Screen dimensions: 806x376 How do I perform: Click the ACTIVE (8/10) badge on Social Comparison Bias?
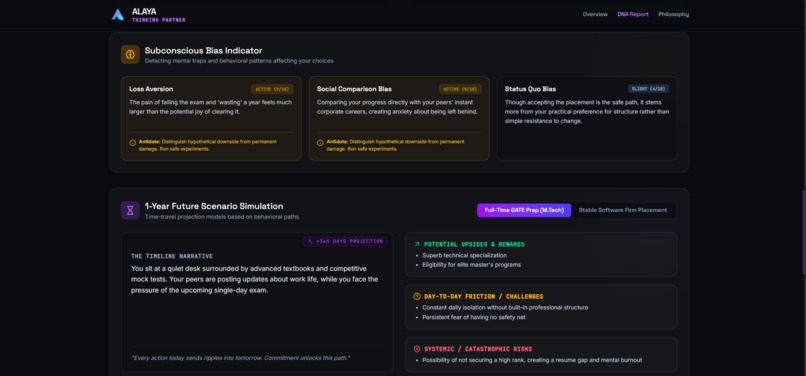click(460, 89)
